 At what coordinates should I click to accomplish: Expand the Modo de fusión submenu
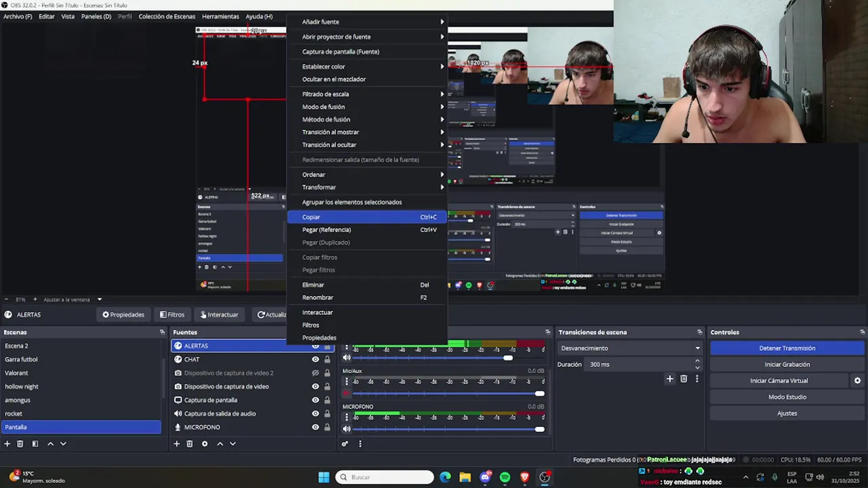pos(367,107)
